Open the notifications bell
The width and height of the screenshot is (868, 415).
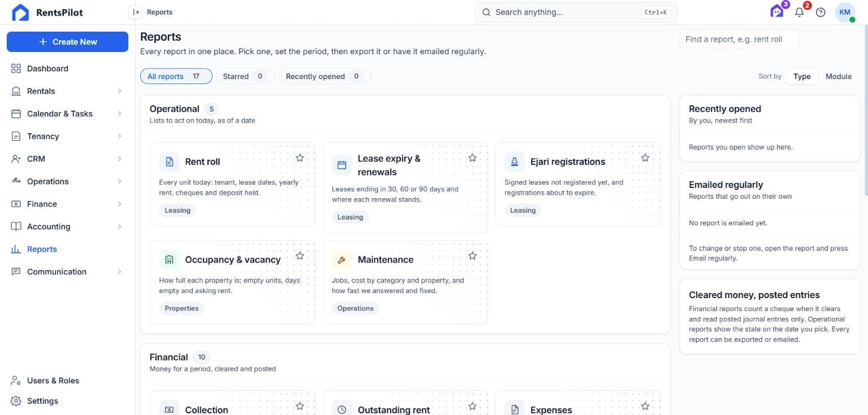(799, 12)
